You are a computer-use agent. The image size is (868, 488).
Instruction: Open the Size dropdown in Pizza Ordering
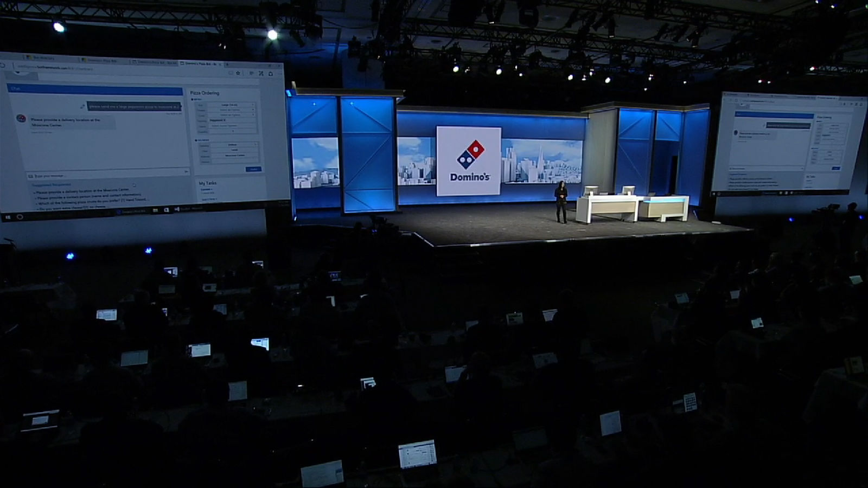point(231,105)
